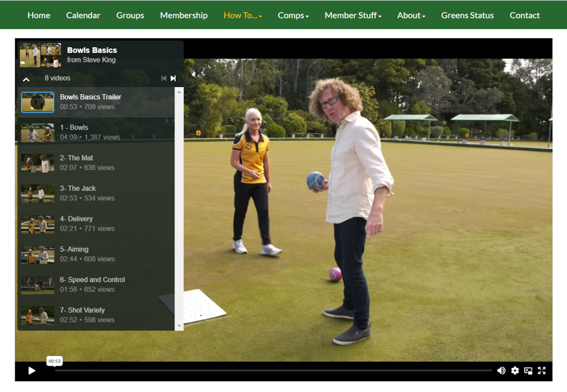Screen dimensions: 567x392
Task: Click playlist scrollbar down arrow
Action: 179,326
